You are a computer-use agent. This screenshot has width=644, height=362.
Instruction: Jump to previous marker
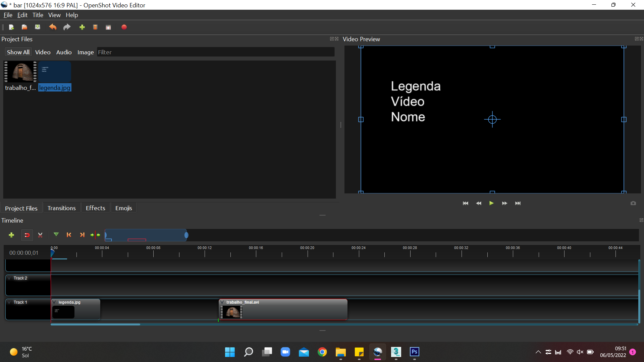point(69,235)
